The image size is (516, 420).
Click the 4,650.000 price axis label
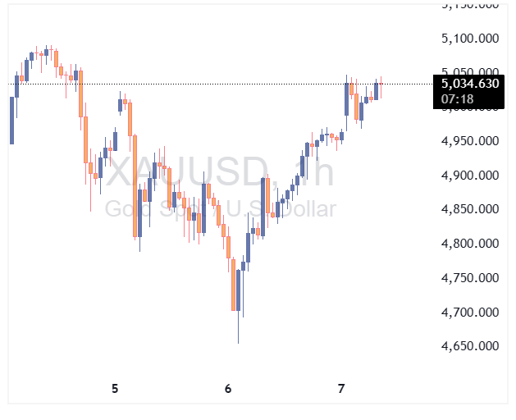point(469,346)
